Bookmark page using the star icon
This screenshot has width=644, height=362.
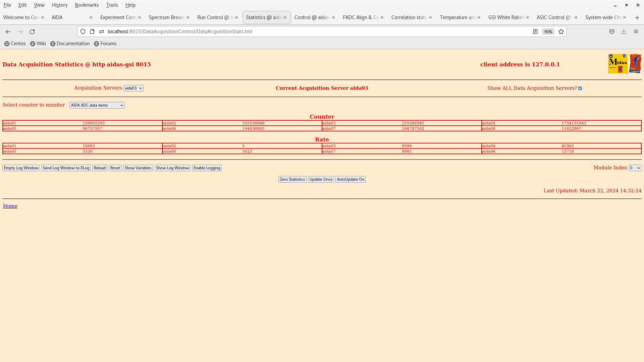point(561,32)
